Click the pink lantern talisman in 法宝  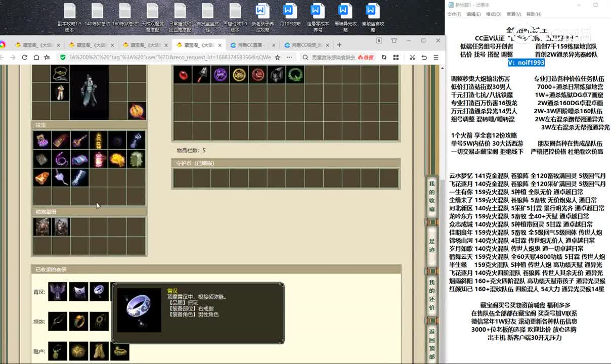tap(99, 159)
